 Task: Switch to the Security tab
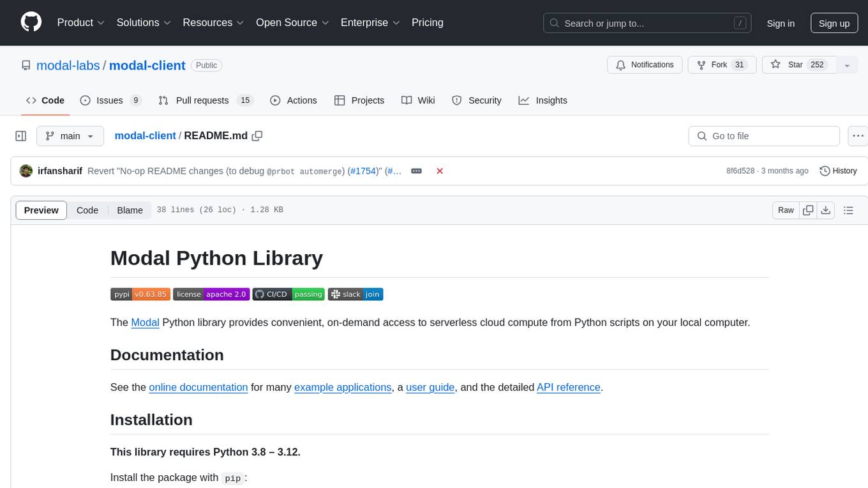pyautogui.click(x=477, y=100)
